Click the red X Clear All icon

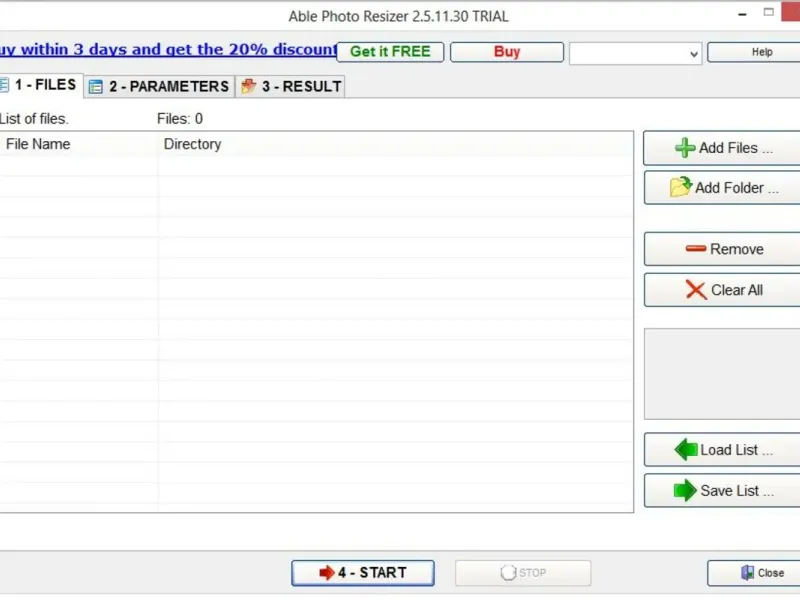click(696, 290)
